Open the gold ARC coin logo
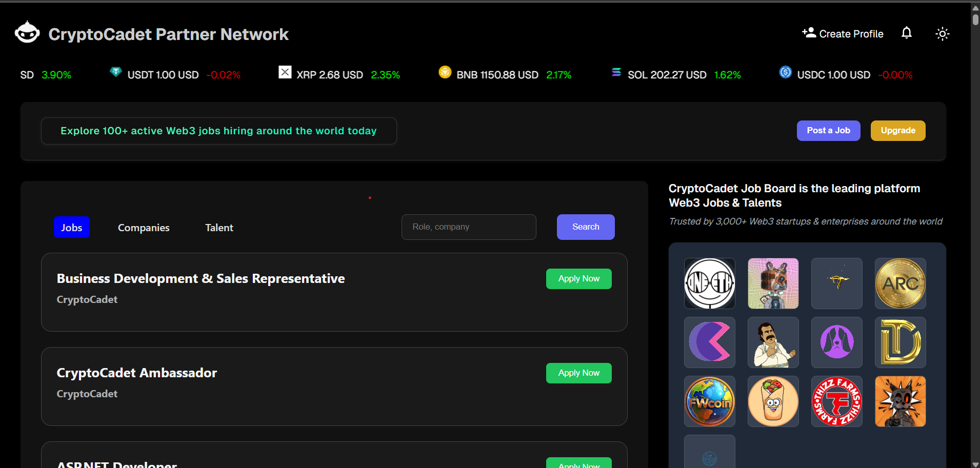Image resolution: width=980 pixels, height=468 pixels. point(900,283)
